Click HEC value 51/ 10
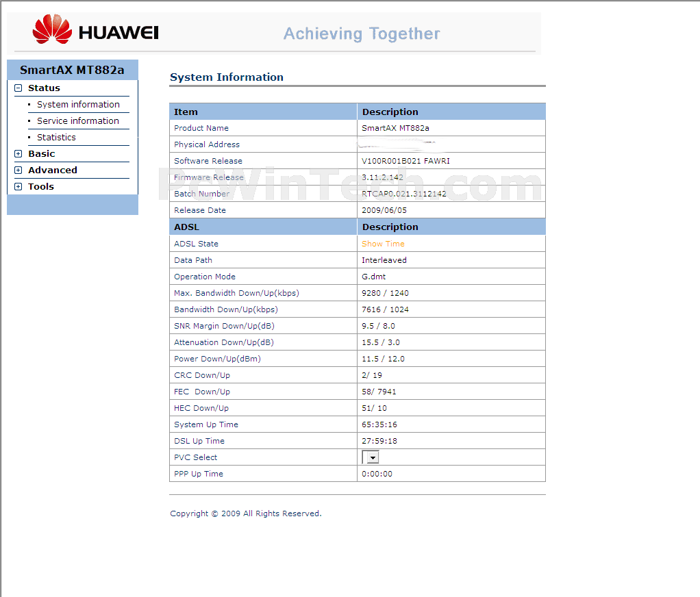The height and width of the screenshot is (597, 700). click(374, 409)
